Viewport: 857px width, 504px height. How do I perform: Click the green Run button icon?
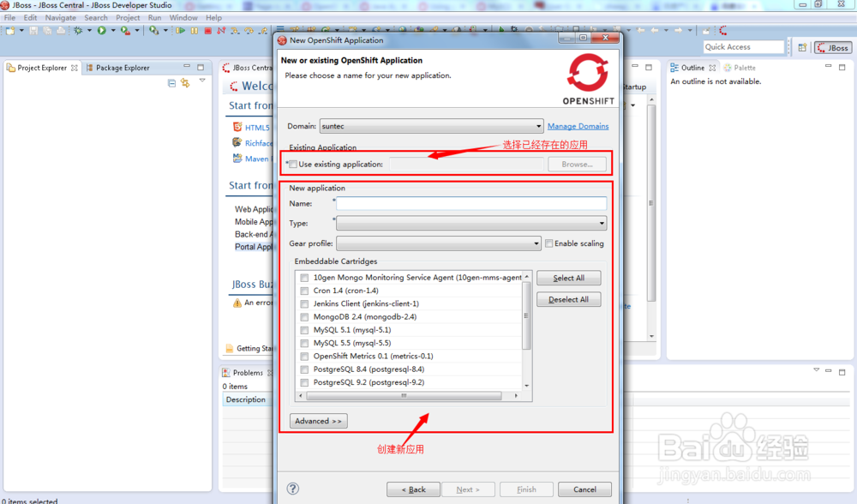pos(102,31)
